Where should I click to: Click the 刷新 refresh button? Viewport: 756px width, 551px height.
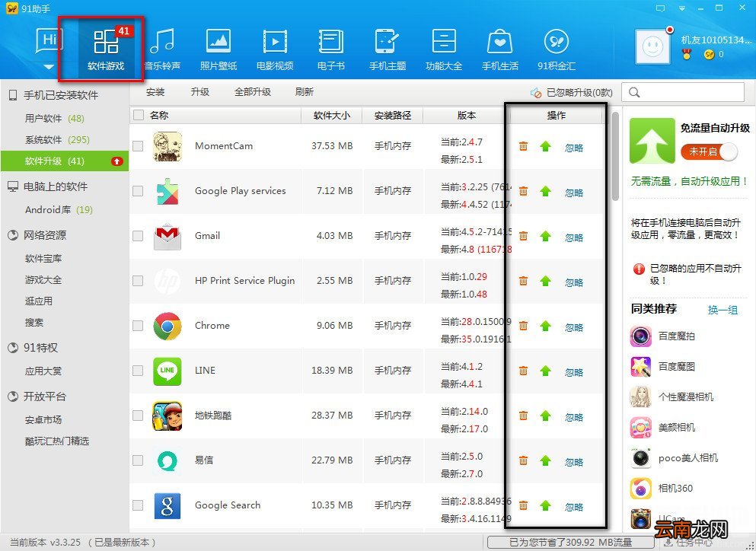coord(305,91)
